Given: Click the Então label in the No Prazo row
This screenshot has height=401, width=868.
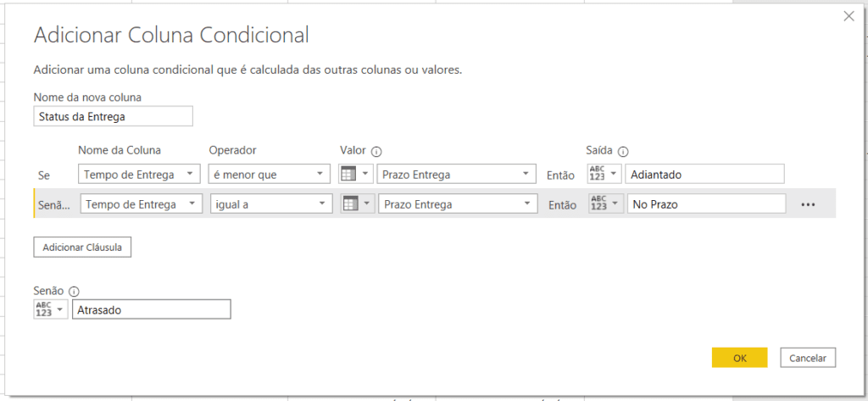Looking at the screenshot, I should tap(563, 205).
